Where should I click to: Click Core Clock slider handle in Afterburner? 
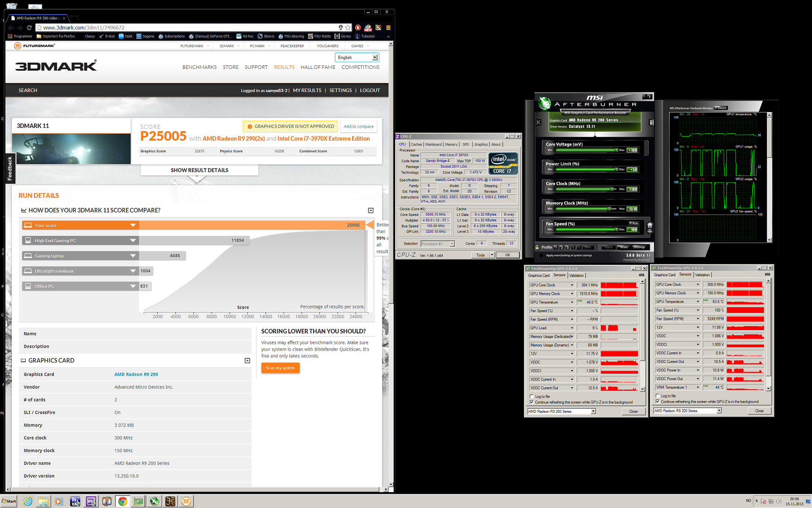point(612,189)
